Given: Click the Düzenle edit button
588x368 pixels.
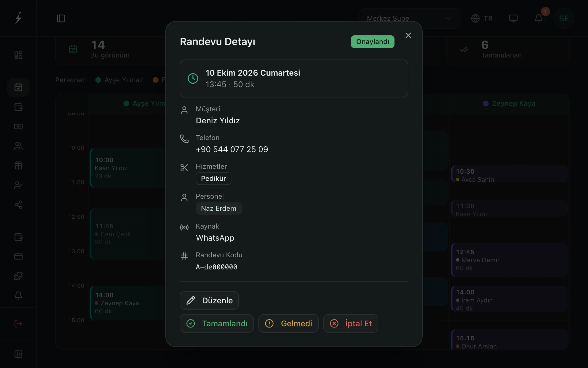Looking at the screenshot, I should [x=209, y=300].
